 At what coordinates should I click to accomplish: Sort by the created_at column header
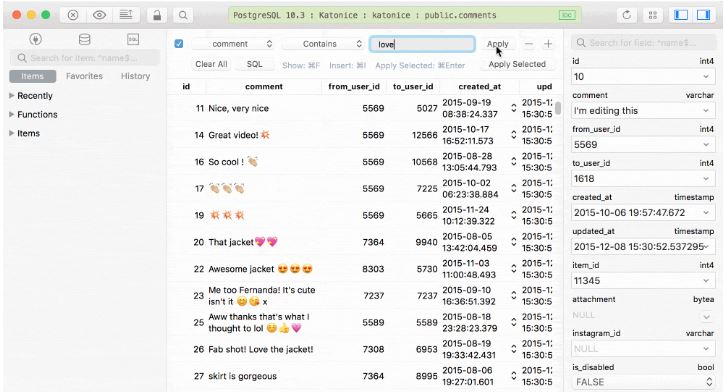[x=480, y=87]
